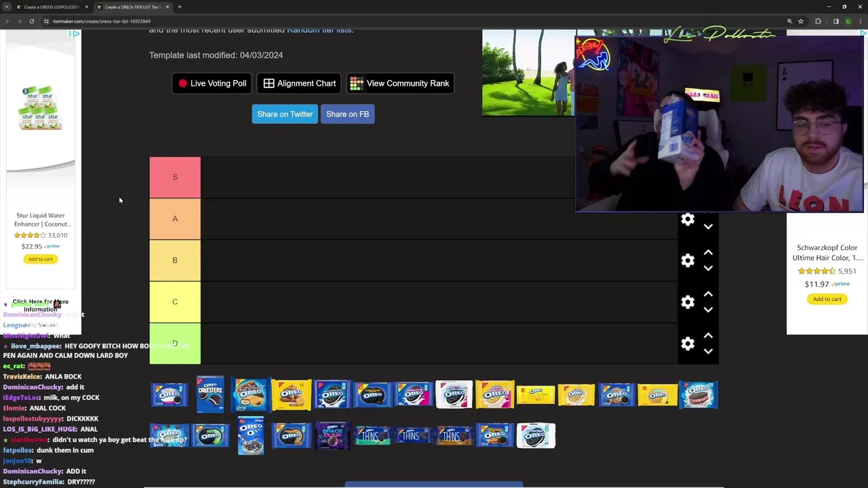
Task: Reload the tiermaker page
Action: click(x=32, y=21)
